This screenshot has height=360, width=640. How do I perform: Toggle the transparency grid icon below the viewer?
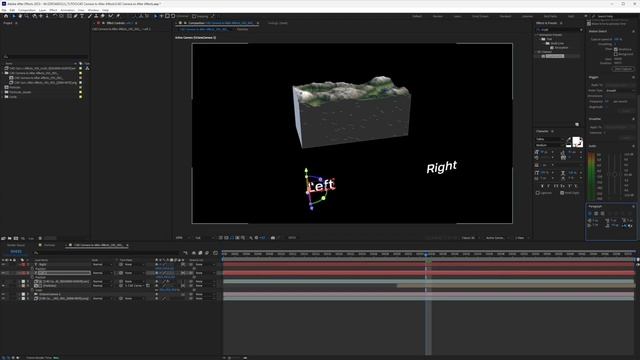pos(227,238)
